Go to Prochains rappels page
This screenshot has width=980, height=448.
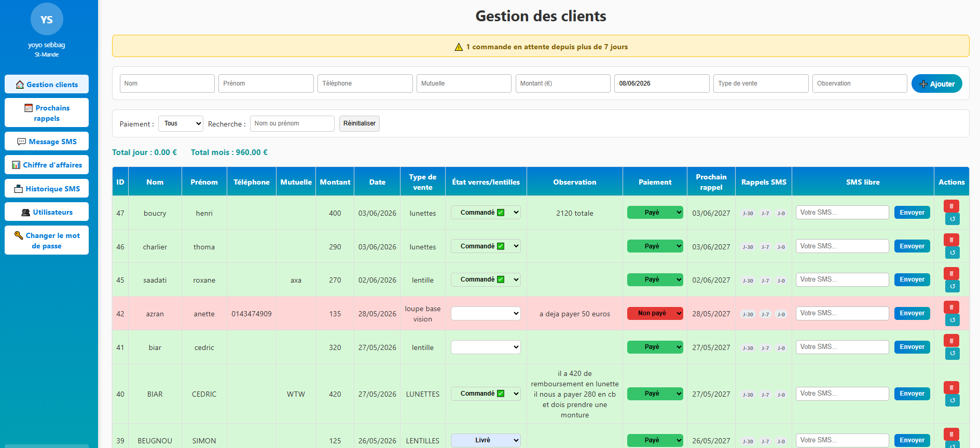coord(47,113)
